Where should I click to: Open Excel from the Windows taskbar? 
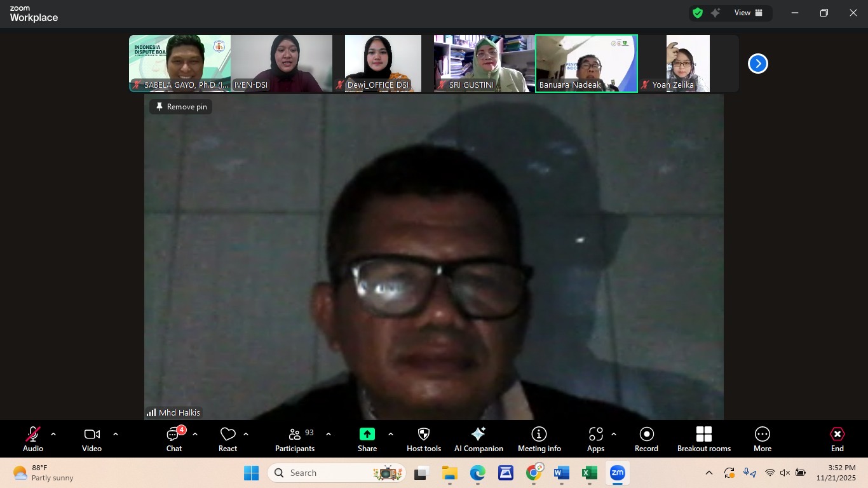coord(589,473)
